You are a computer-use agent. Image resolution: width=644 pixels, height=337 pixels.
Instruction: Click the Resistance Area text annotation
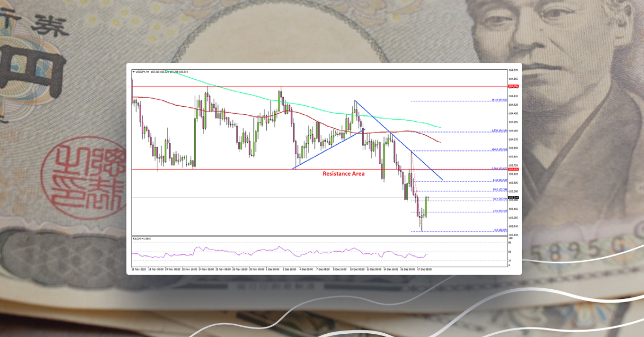[343, 174]
